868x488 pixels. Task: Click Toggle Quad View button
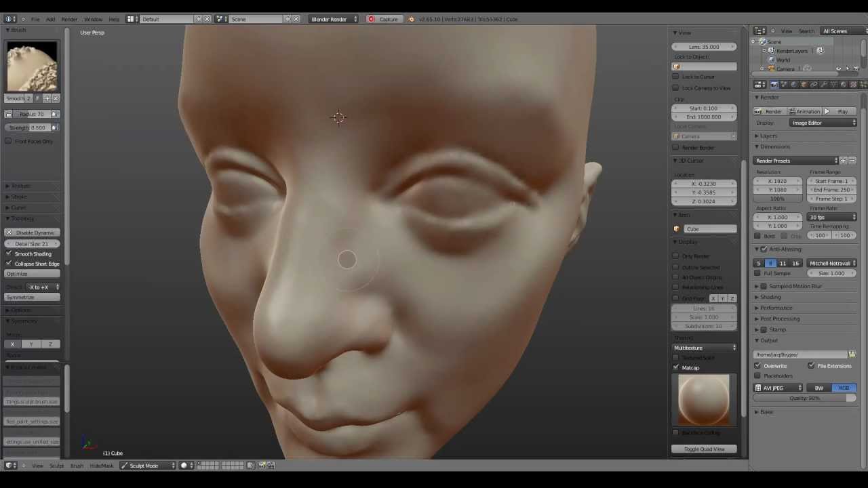tap(704, 449)
